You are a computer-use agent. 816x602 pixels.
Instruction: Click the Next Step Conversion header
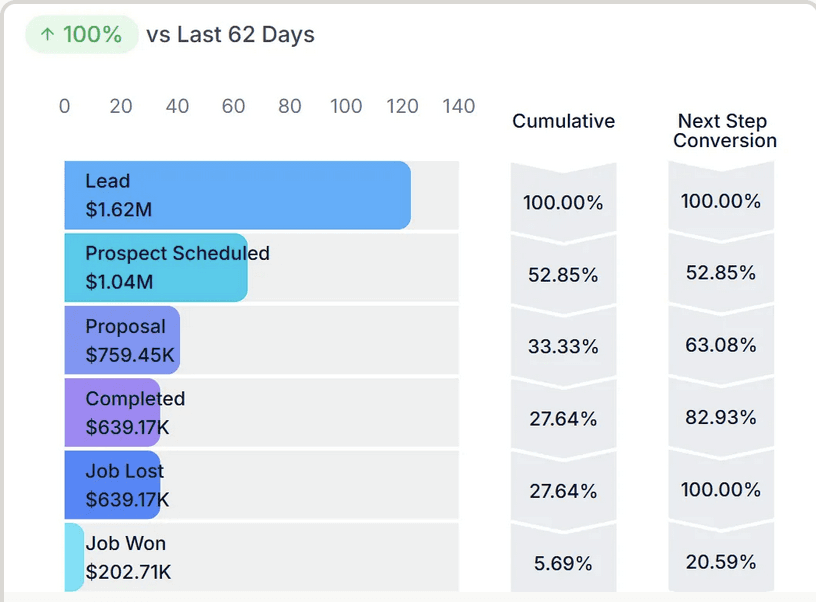point(724,131)
